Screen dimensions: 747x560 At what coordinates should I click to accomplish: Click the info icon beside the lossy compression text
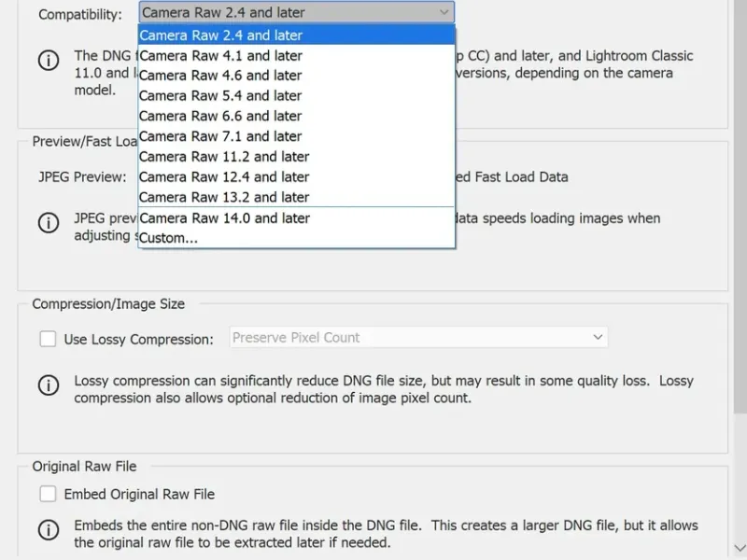48,385
